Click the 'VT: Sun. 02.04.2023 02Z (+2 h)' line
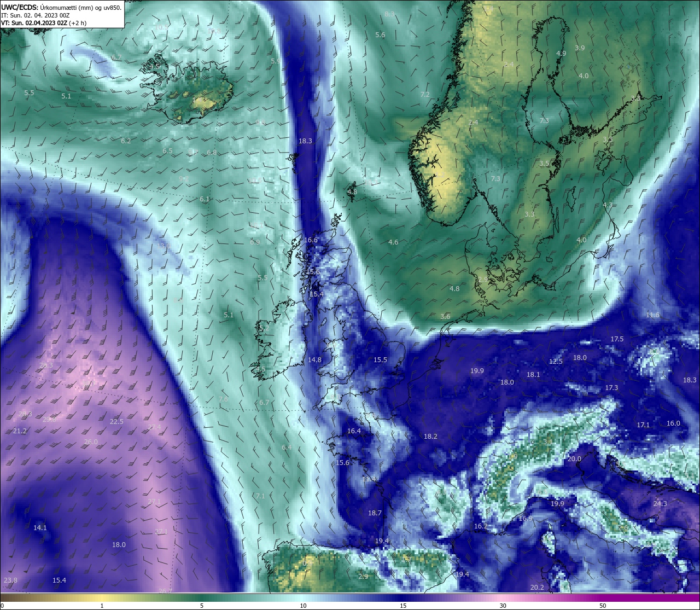 click(x=43, y=23)
